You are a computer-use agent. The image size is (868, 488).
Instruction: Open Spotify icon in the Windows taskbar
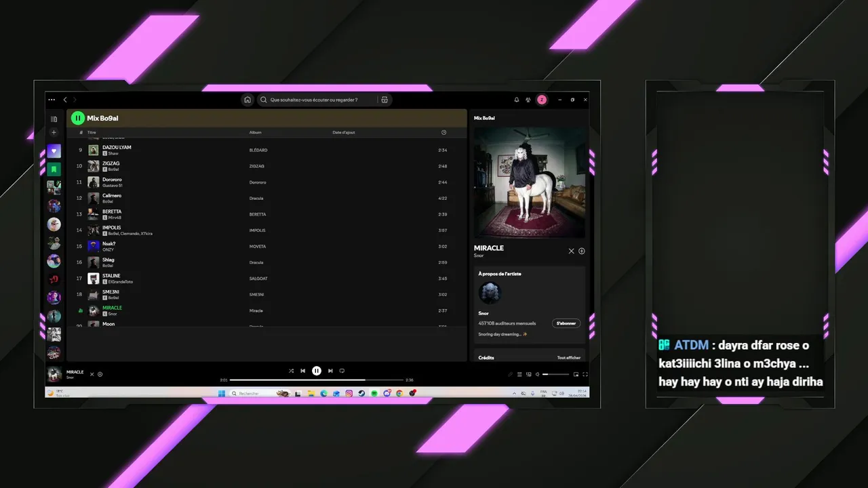point(374,393)
